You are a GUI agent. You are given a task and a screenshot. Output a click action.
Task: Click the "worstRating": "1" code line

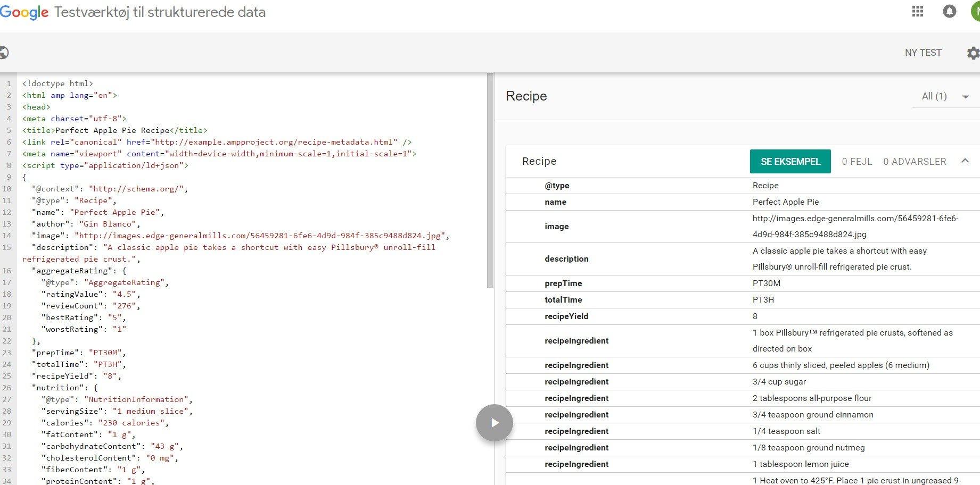(84, 329)
